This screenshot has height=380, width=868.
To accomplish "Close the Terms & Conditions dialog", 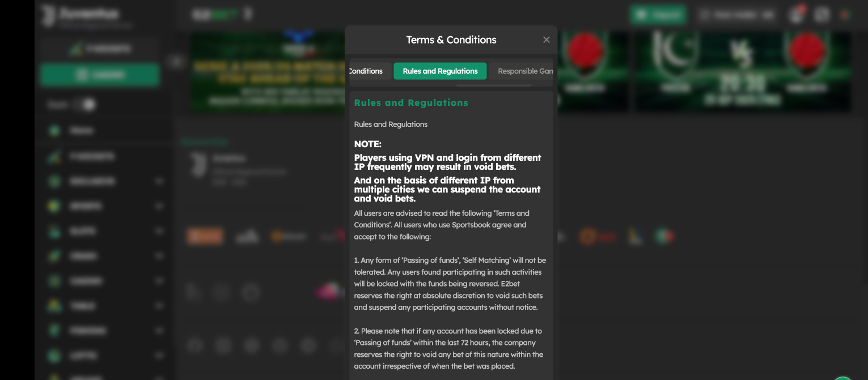I will [546, 40].
